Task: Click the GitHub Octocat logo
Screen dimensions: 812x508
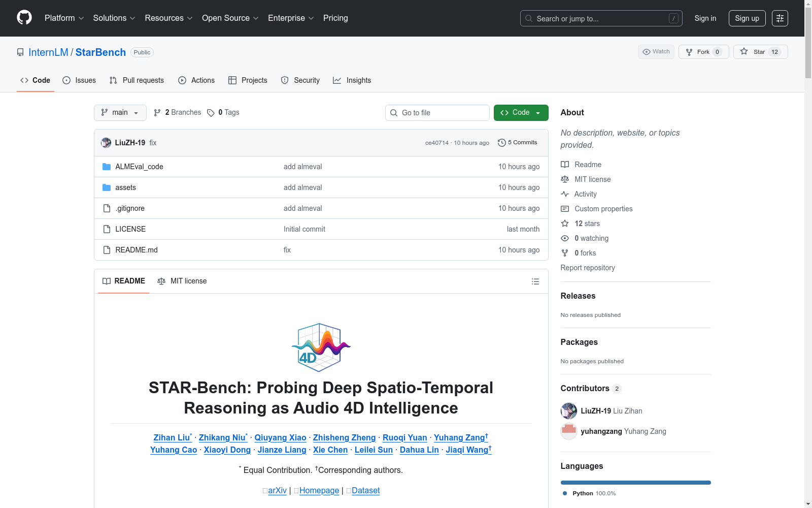Action: pos(24,18)
